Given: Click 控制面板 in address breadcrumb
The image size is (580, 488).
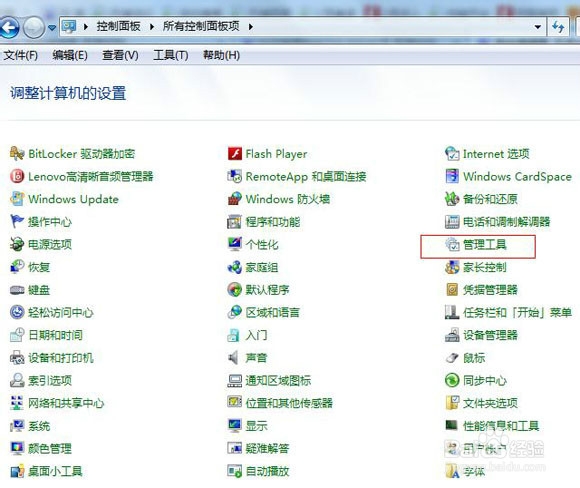Looking at the screenshot, I should pyautogui.click(x=118, y=26).
